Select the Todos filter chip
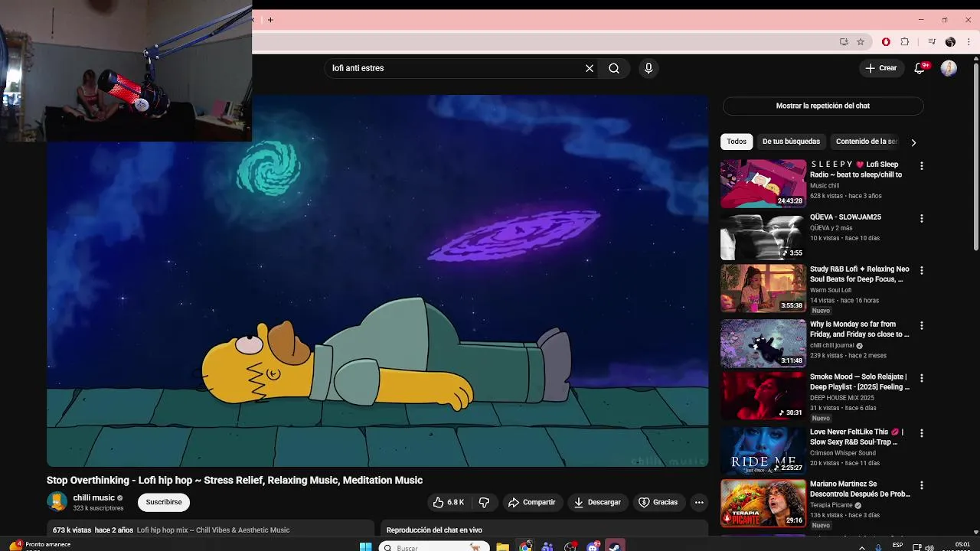Viewport: 980px width, 551px height. [x=737, y=142]
